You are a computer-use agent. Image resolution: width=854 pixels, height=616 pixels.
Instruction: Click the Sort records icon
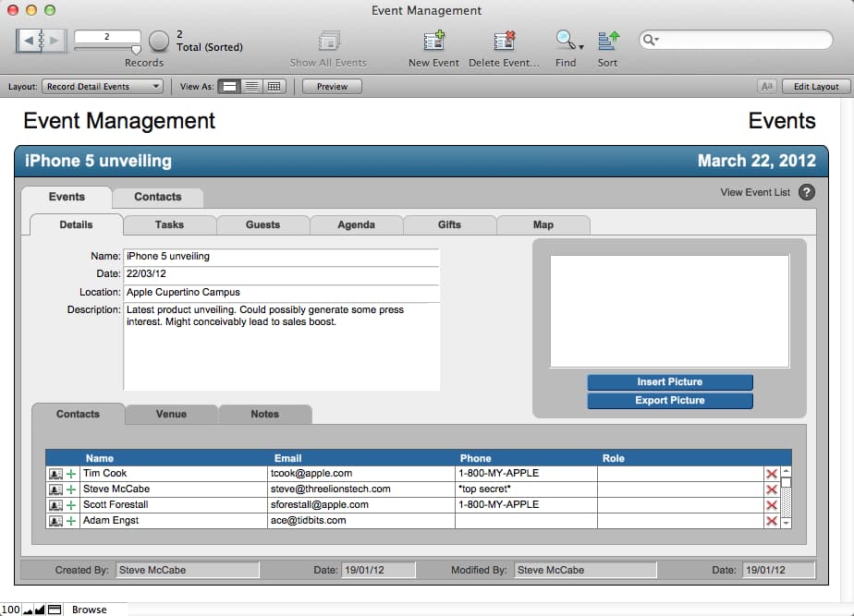pyautogui.click(x=607, y=41)
